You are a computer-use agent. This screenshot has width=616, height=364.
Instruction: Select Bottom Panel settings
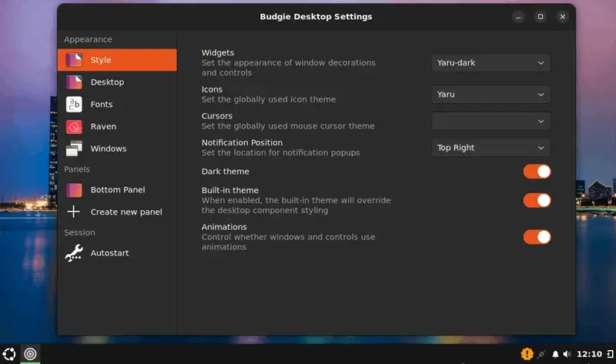click(x=118, y=190)
